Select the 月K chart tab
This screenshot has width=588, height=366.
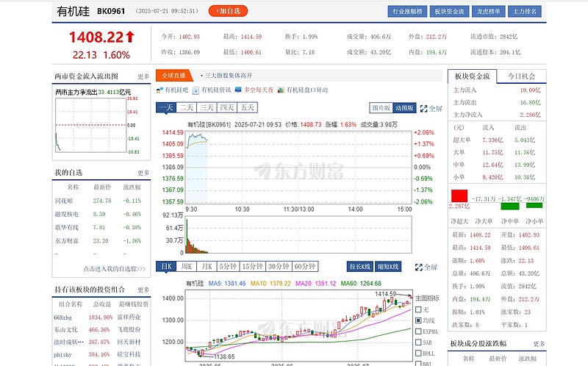pyautogui.click(x=207, y=266)
